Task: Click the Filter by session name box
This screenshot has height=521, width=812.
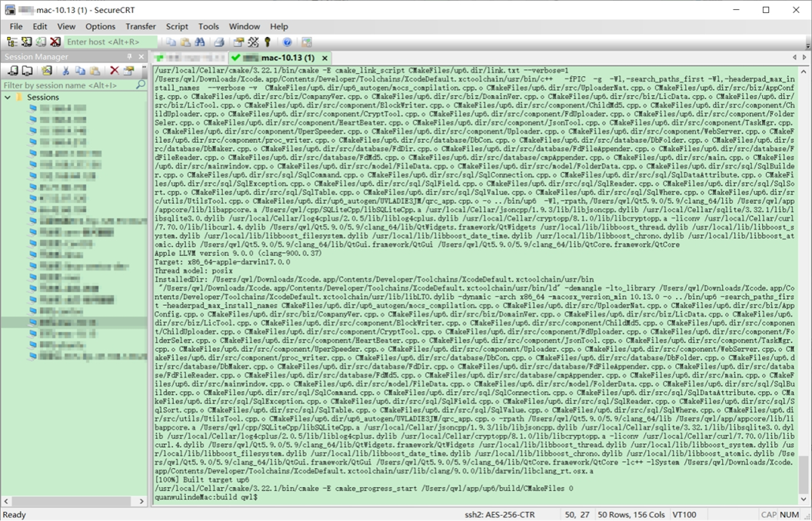Action: (x=68, y=85)
